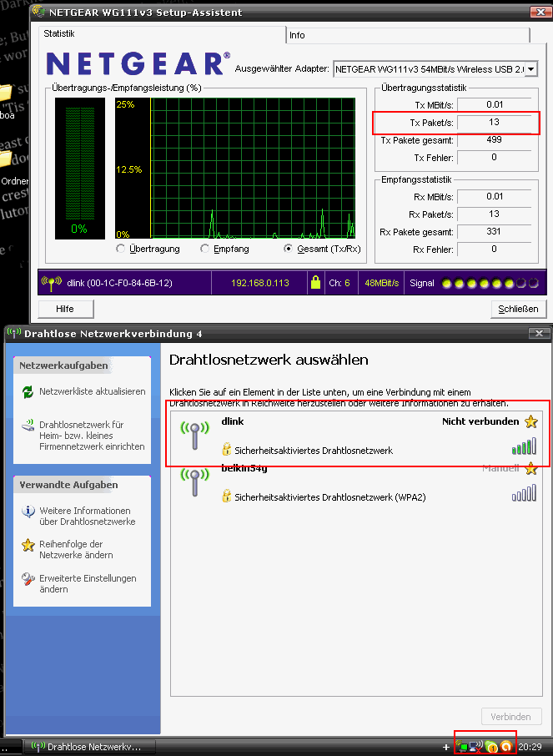The image size is (553, 756).
Task: Click the plus icon in the system tray
Action: click(446, 748)
